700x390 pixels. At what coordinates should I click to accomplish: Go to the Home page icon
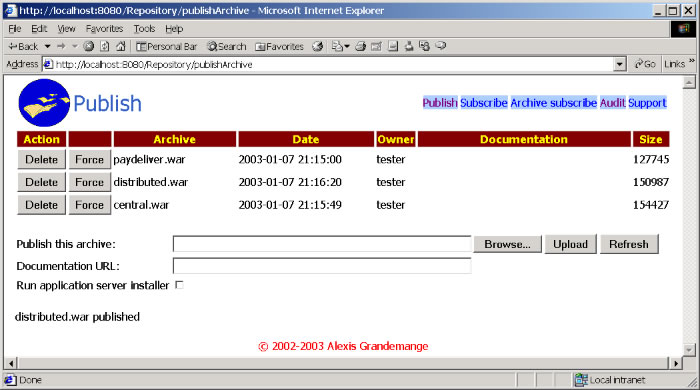[x=121, y=46]
